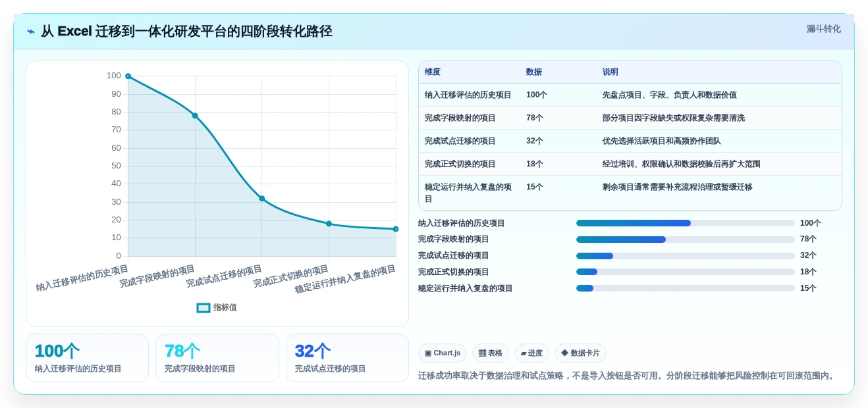Click the 18个 value in table
This screenshot has width=868, height=408.
click(x=535, y=164)
